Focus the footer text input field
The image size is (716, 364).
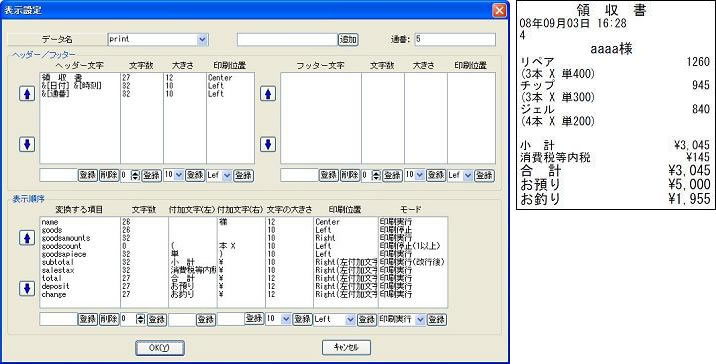coord(299,175)
